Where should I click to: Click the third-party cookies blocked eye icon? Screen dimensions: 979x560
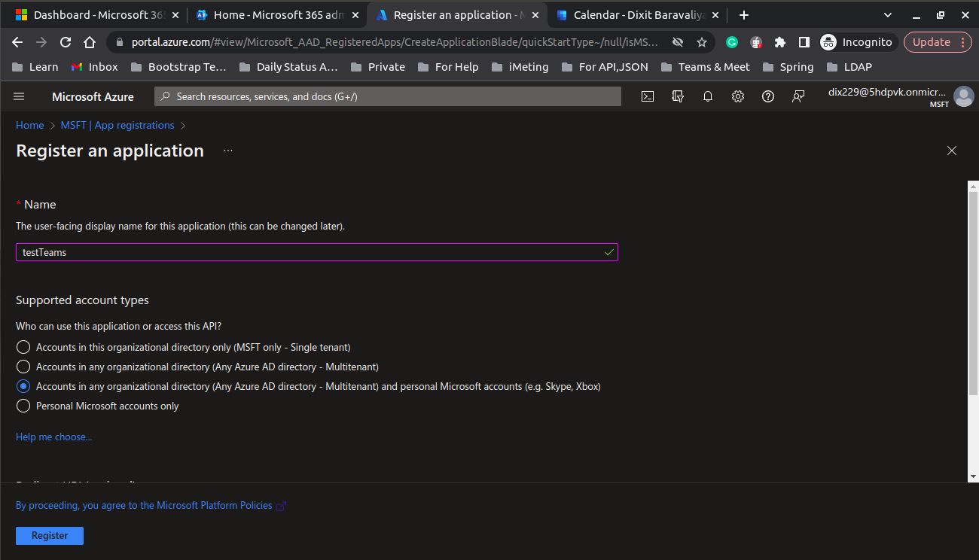[x=678, y=42]
